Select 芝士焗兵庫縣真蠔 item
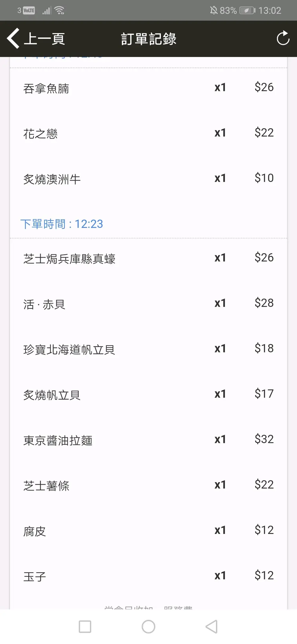The height and width of the screenshot is (644, 297). click(x=69, y=259)
